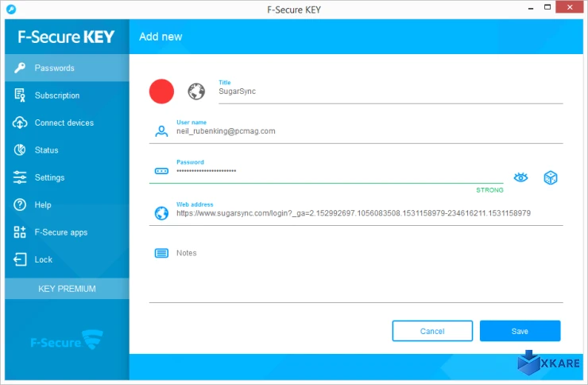Open F-Secure apps section
Screen dimensions: 588x385
(x=67, y=232)
